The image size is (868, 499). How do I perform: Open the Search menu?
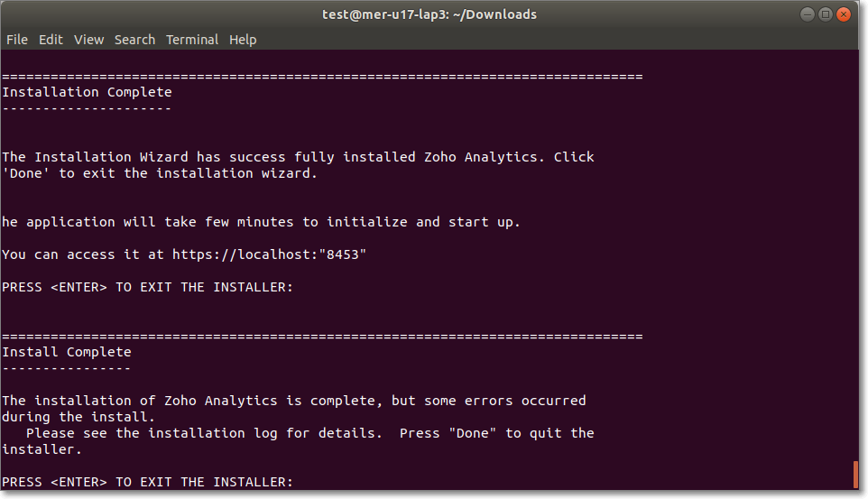(x=134, y=40)
